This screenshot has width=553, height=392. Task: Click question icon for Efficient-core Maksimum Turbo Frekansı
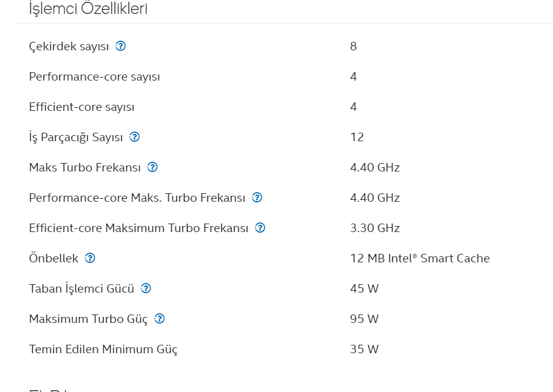click(260, 228)
